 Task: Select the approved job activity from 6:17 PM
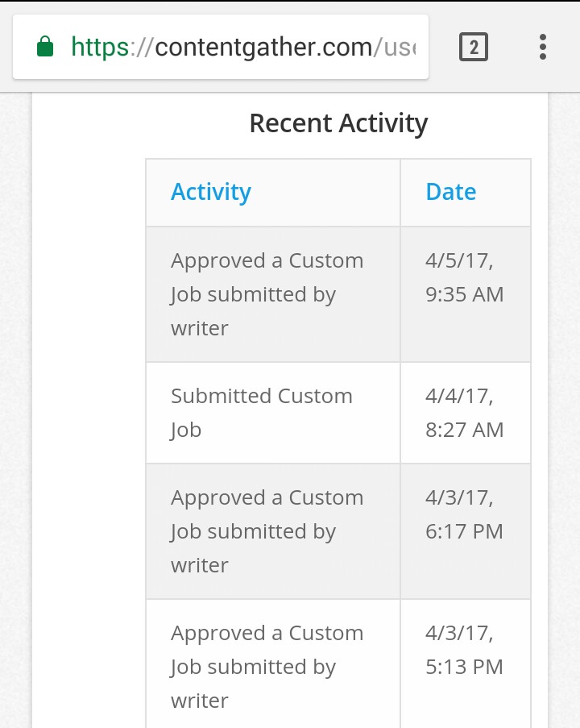[x=267, y=531]
